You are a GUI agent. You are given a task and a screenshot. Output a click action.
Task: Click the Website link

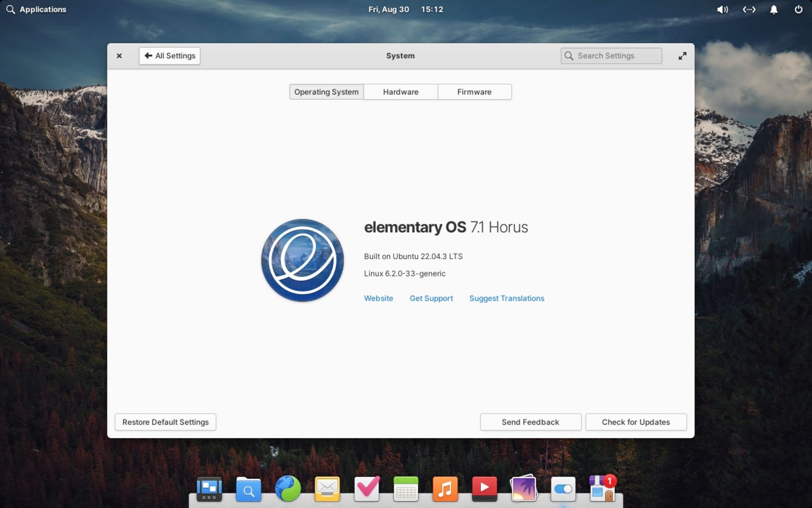(378, 298)
